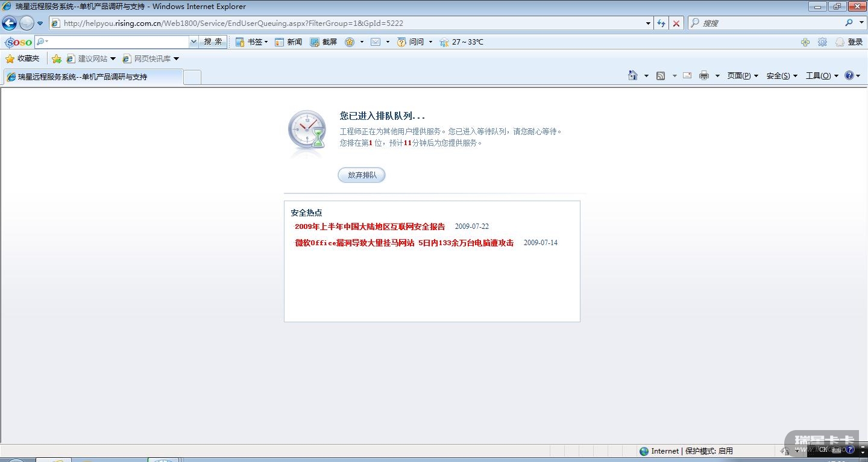Open 问问 Q&A on the SOSO toolbar
Viewport: 868px width, 462px height.
point(410,42)
